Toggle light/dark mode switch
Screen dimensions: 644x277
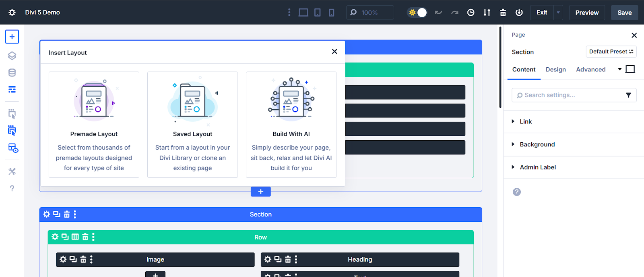click(x=417, y=12)
